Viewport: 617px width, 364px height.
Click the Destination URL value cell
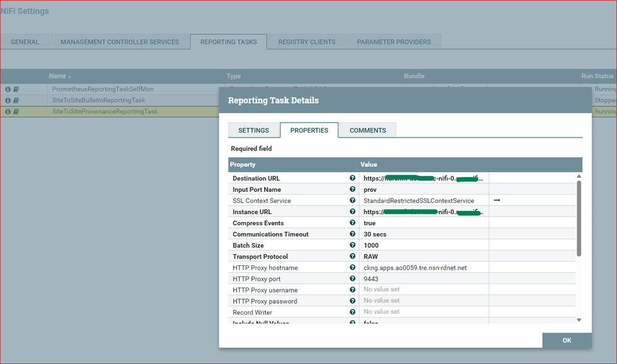click(424, 178)
